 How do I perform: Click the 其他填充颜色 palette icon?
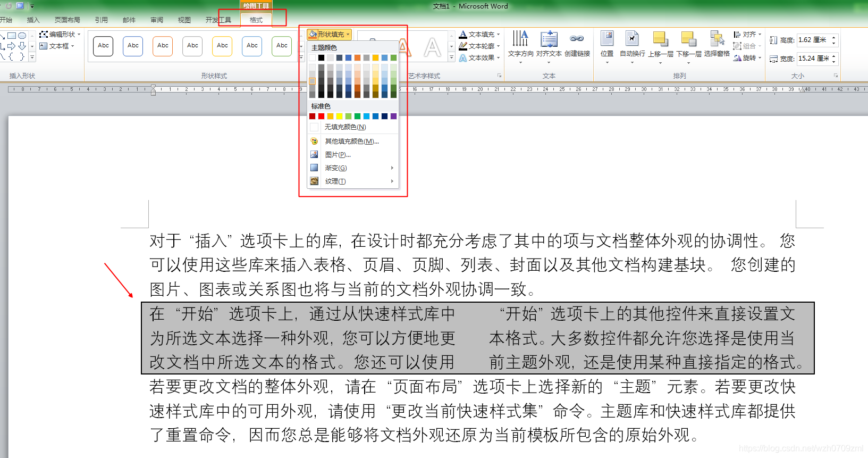coord(314,141)
